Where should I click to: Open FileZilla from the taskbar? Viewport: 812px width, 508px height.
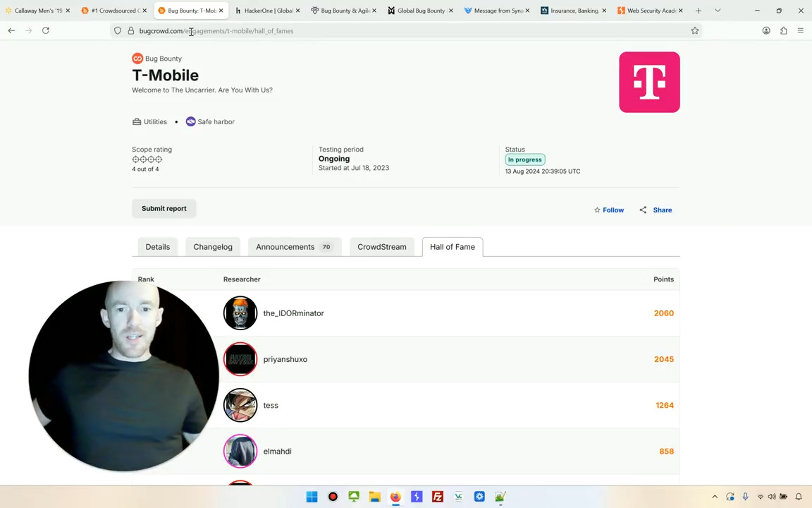(438, 497)
